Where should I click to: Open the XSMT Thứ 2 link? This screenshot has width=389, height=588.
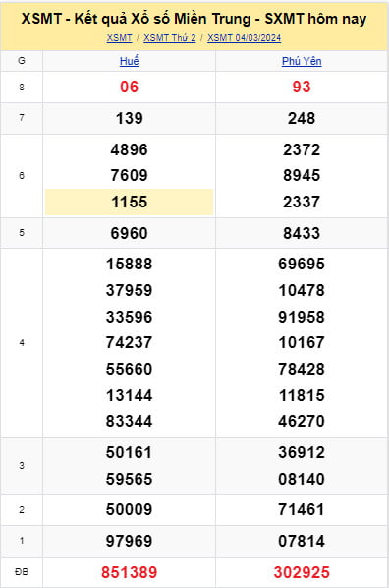click(169, 38)
